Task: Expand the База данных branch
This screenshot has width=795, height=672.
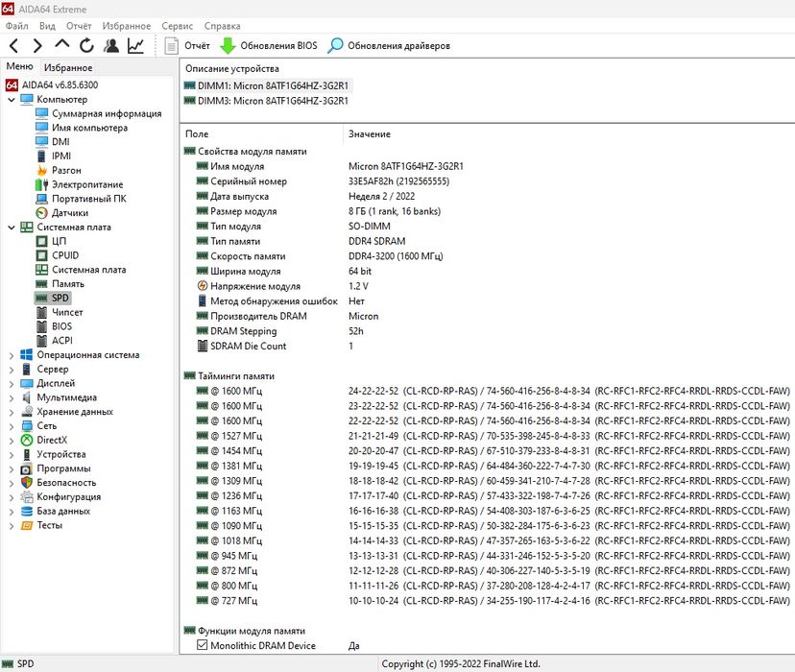Action: 12,512
